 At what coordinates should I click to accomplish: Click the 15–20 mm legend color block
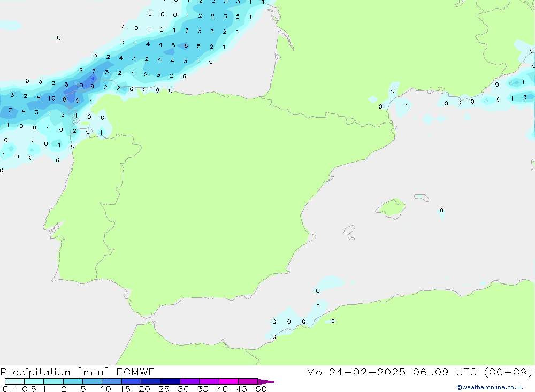tap(131, 381)
